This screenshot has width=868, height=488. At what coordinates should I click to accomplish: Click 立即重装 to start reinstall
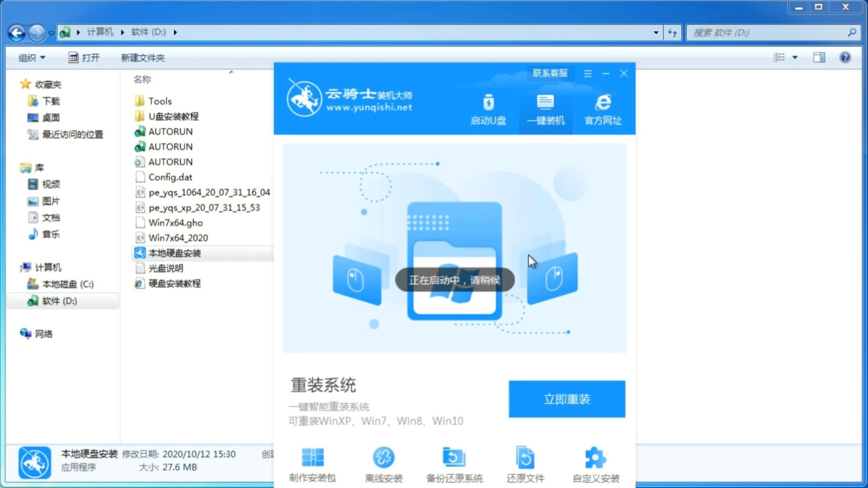tap(566, 398)
